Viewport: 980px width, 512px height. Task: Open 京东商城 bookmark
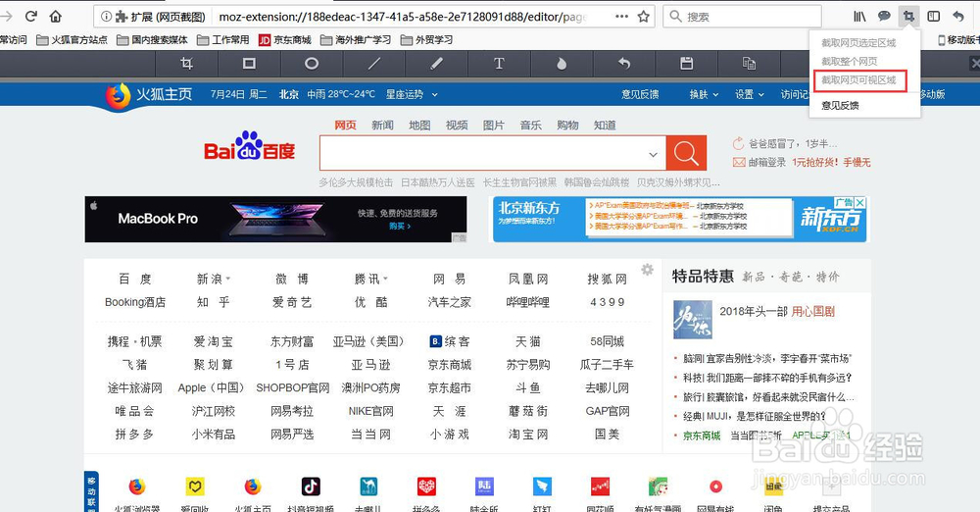[285, 40]
